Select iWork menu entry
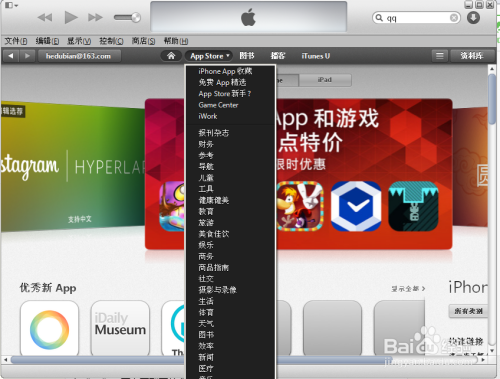 click(x=208, y=116)
